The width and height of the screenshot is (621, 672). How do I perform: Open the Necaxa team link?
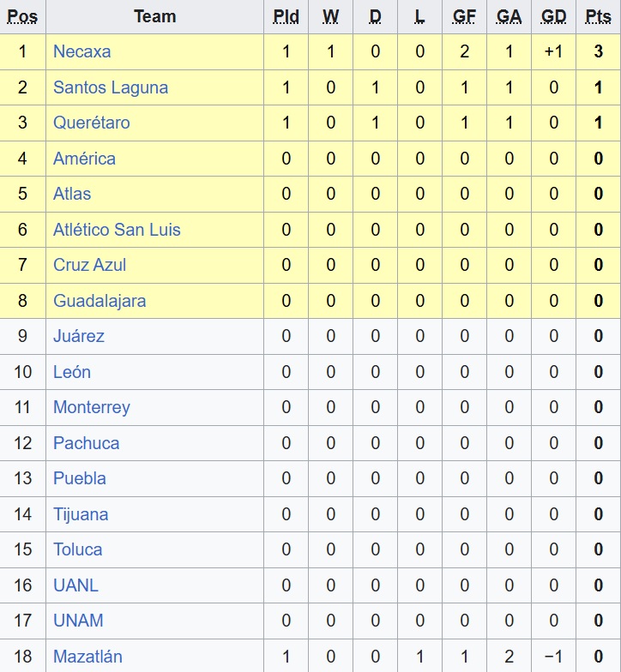pos(81,51)
